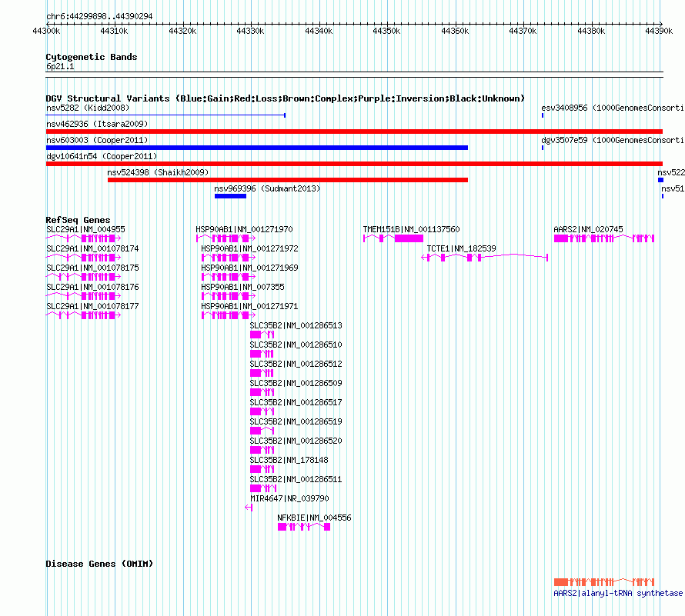Click the chr6:44299898..44390294 coordinate label
Image resolution: width=685 pixels, height=616 pixels.
pyautogui.click(x=99, y=16)
